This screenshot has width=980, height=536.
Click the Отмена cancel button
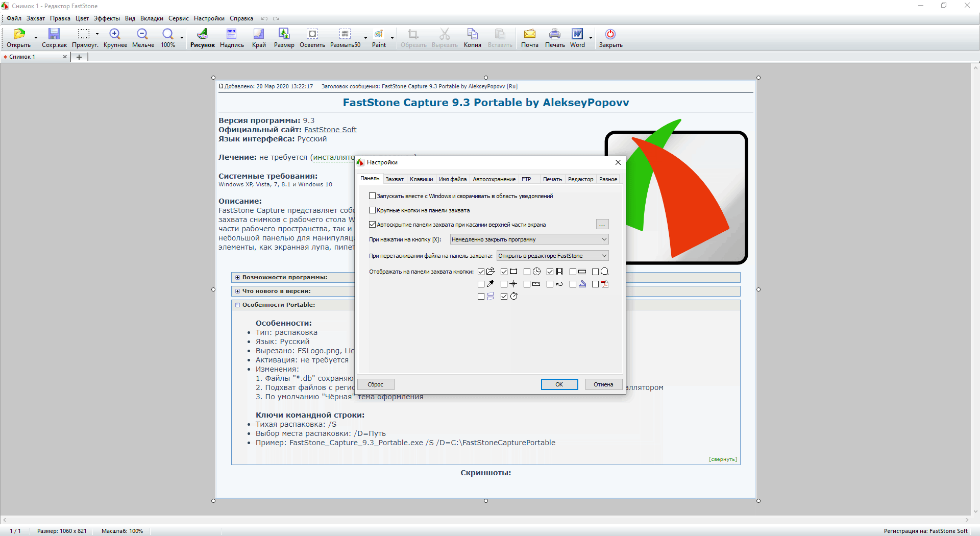click(603, 384)
